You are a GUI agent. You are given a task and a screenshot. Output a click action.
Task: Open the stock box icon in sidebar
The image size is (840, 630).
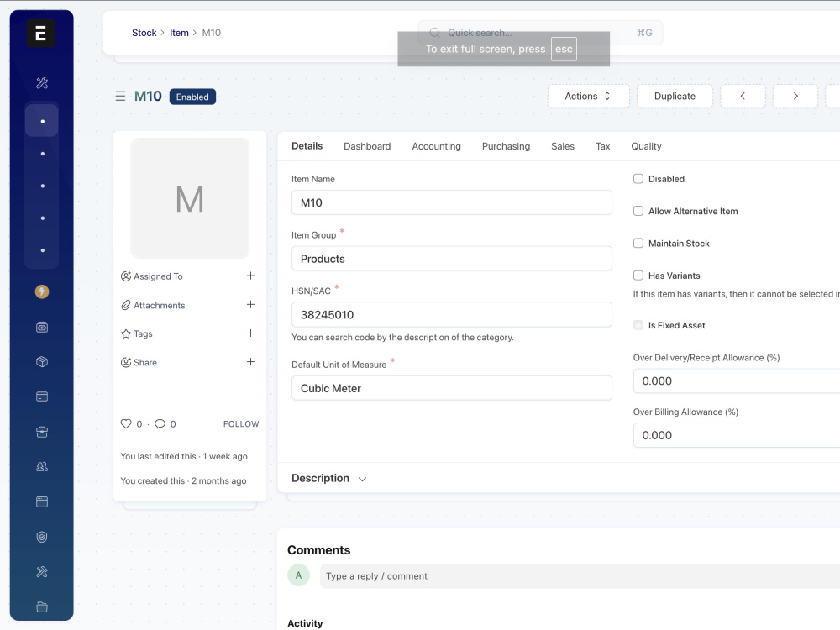pos(42,361)
